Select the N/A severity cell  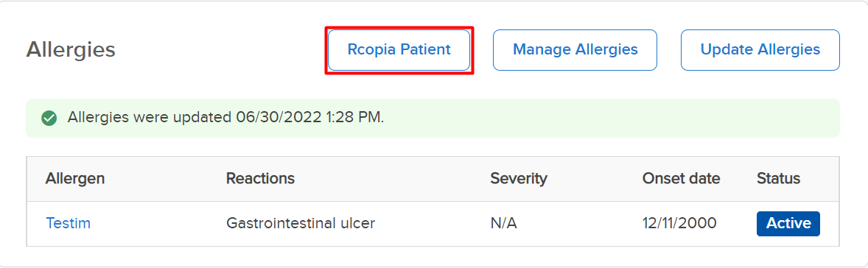coord(504,223)
